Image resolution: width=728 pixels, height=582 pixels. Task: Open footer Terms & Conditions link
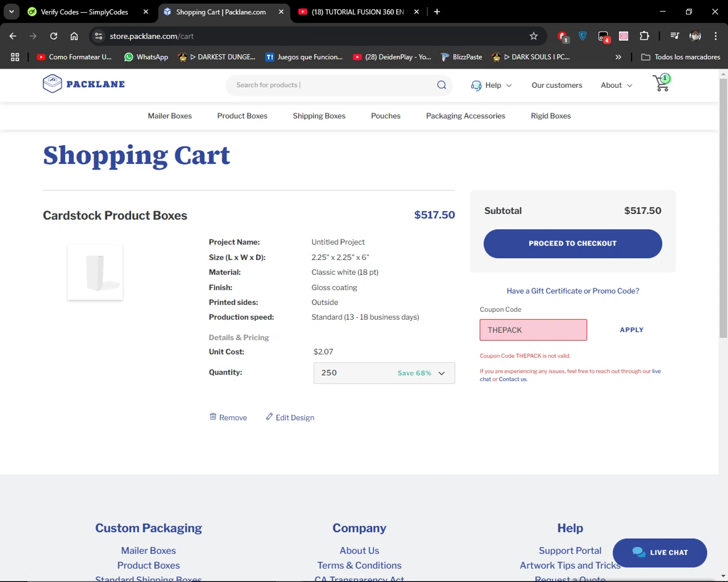pyautogui.click(x=359, y=566)
